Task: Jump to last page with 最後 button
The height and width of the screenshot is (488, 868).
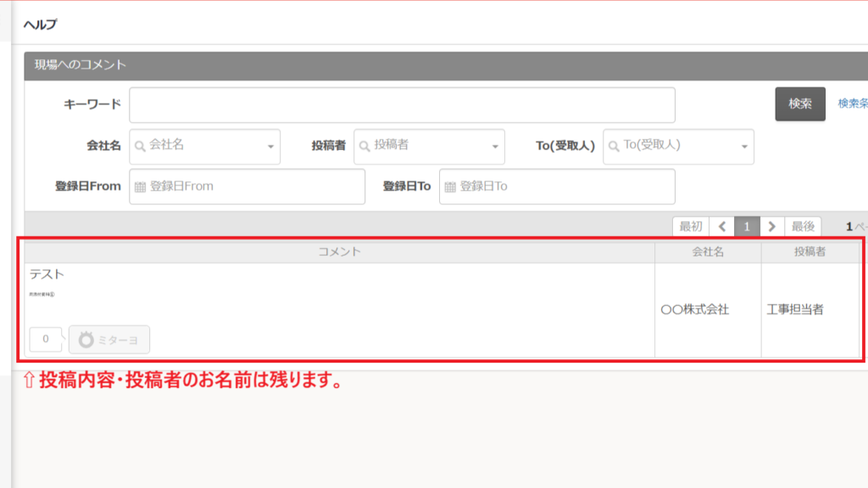Action: (803, 226)
